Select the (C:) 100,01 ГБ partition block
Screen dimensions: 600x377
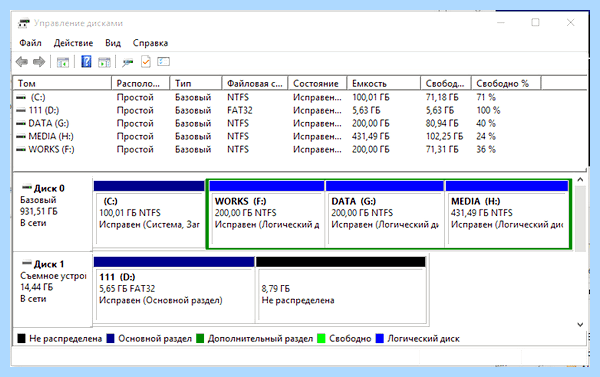click(x=149, y=214)
